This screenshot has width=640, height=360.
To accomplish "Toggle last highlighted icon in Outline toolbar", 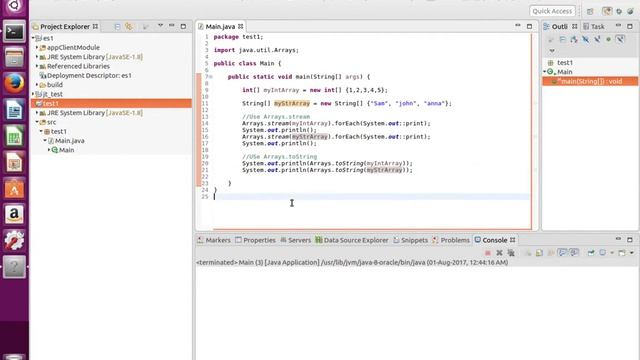I will pos(620,39).
